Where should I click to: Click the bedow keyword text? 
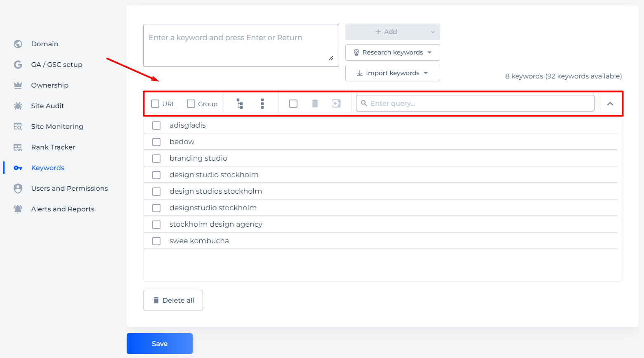[x=182, y=142]
